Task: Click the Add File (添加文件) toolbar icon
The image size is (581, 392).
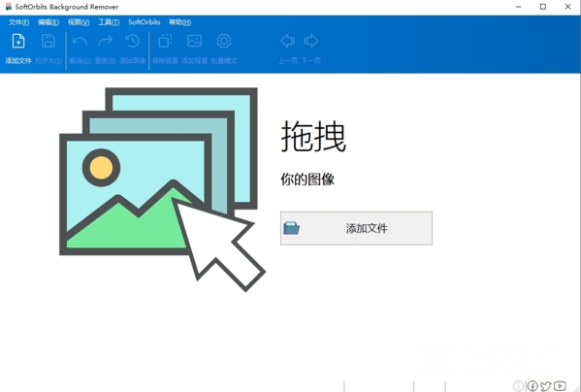Action: pos(18,41)
